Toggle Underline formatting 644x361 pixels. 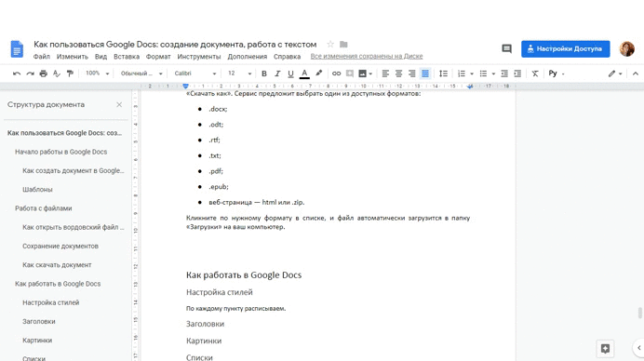pyautogui.click(x=290, y=74)
